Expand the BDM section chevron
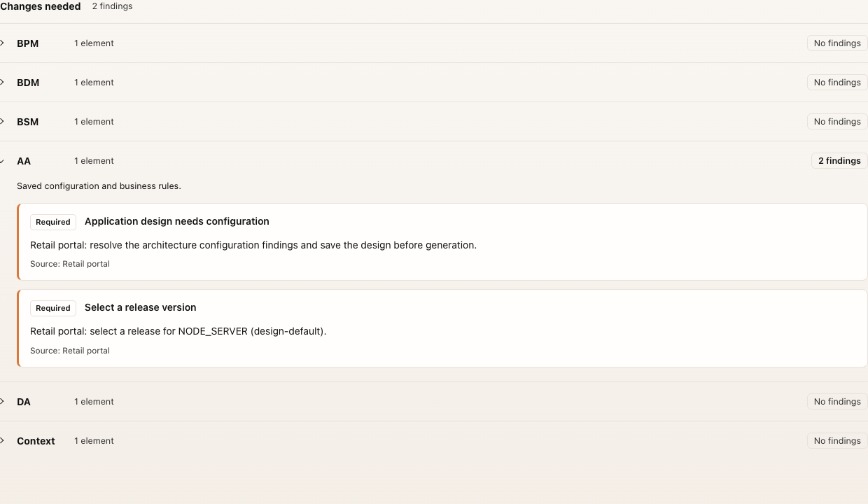Viewport: 868px width, 504px height. (2, 83)
